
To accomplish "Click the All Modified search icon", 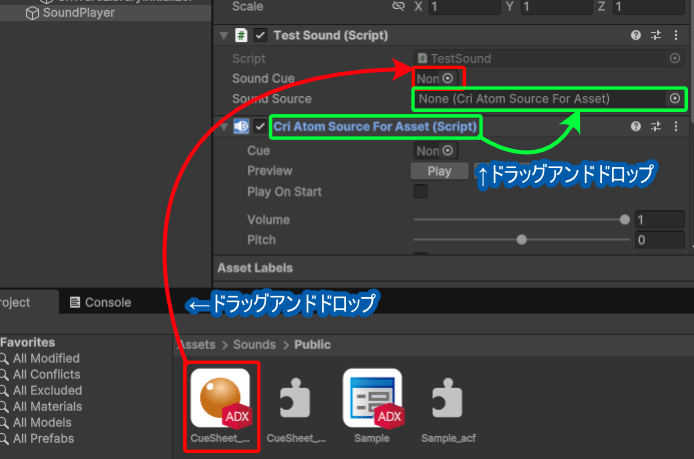I will 4,359.
